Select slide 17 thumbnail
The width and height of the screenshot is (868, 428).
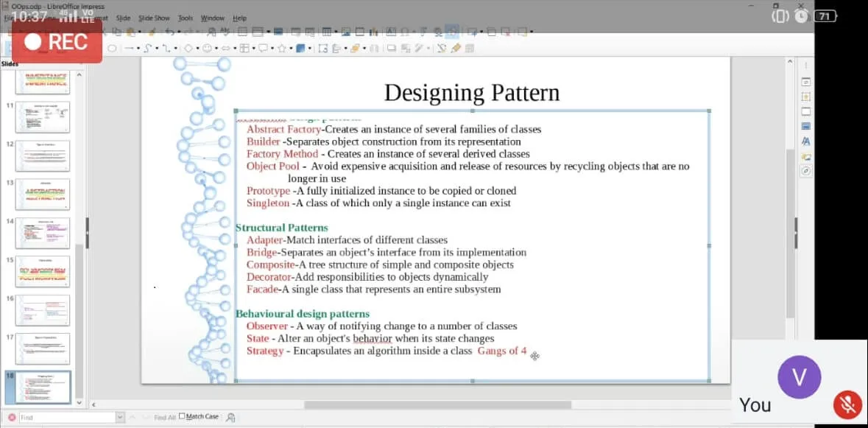[x=43, y=349]
